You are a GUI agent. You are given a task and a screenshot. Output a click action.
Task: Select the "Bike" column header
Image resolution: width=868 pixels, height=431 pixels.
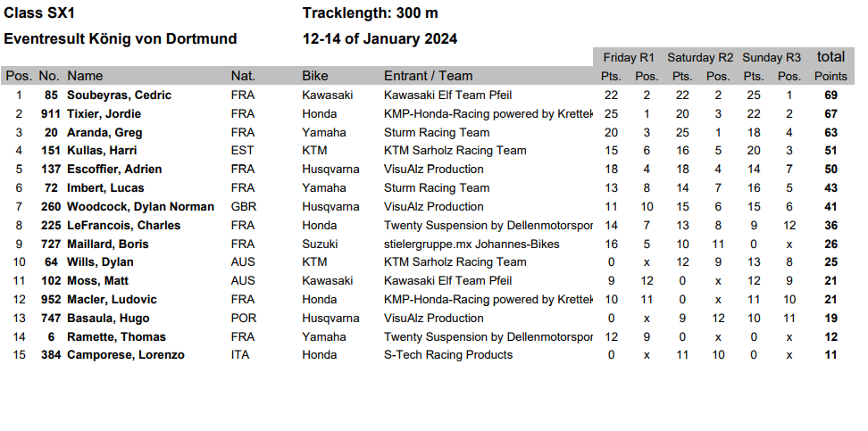pyautogui.click(x=315, y=77)
